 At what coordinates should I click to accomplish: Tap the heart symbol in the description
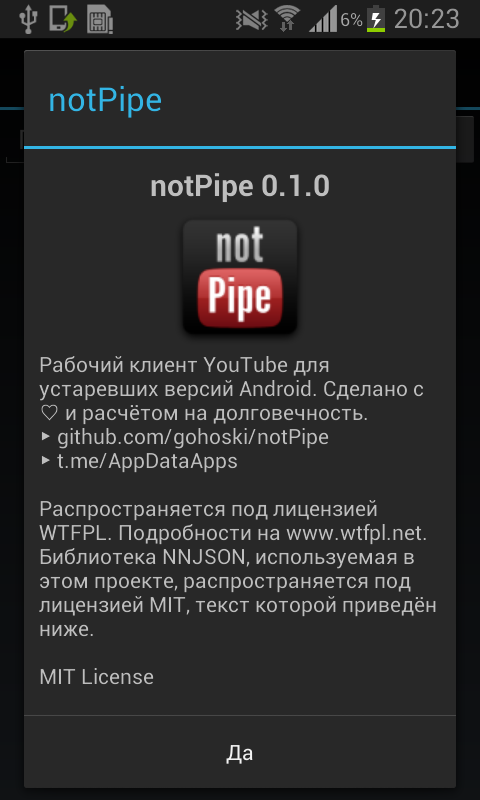click(x=49, y=414)
